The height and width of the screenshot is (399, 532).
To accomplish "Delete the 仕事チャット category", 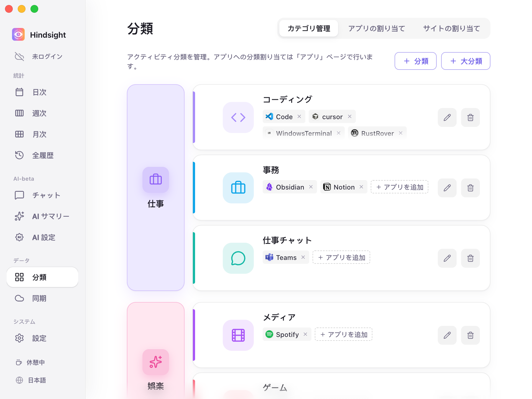I will (x=470, y=258).
